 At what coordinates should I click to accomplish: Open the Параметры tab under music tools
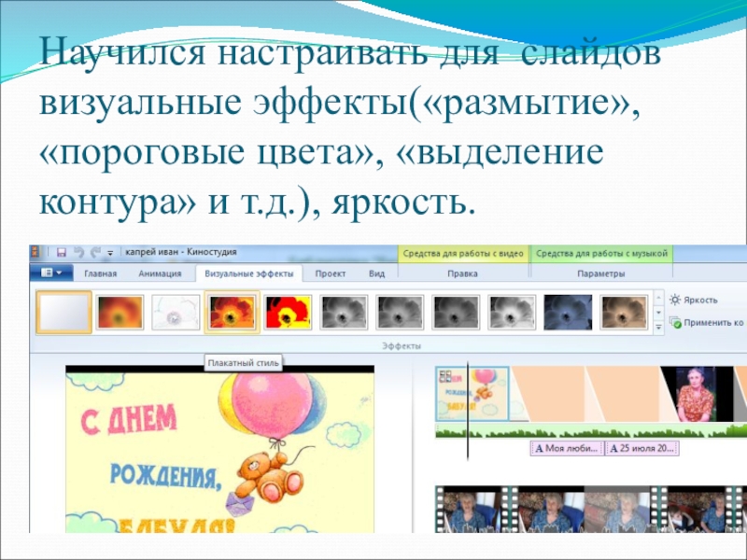(x=600, y=273)
